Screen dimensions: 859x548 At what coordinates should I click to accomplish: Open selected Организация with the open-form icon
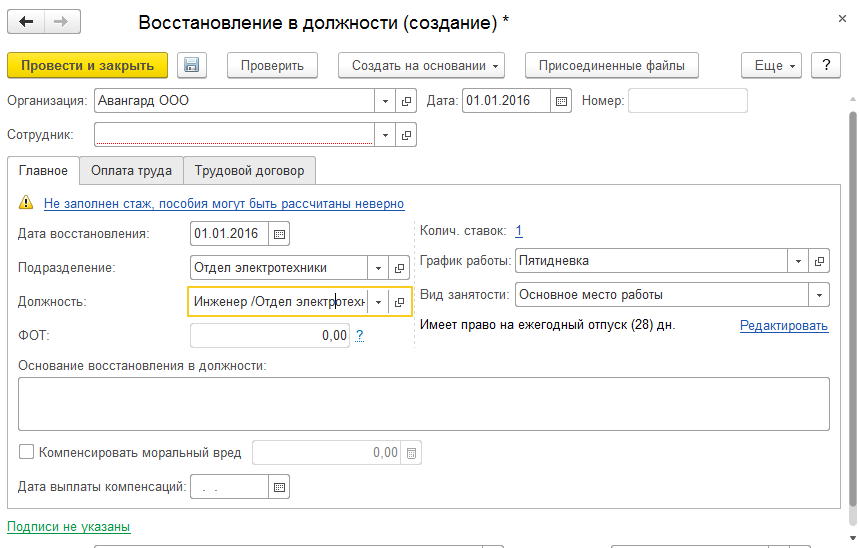click(x=406, y=101)
